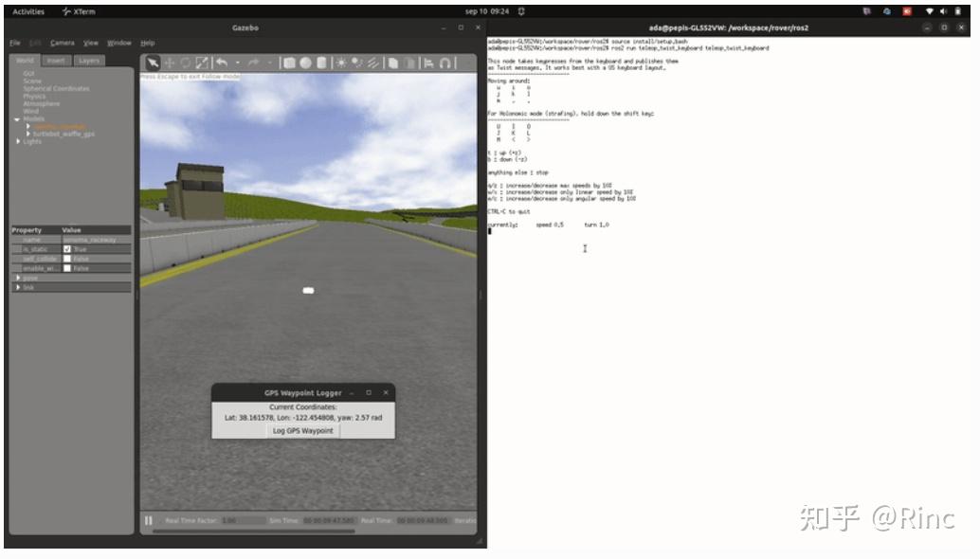
Task: Open the network status icon in tray
Action: pyautogui.click(x=930, y=11)
